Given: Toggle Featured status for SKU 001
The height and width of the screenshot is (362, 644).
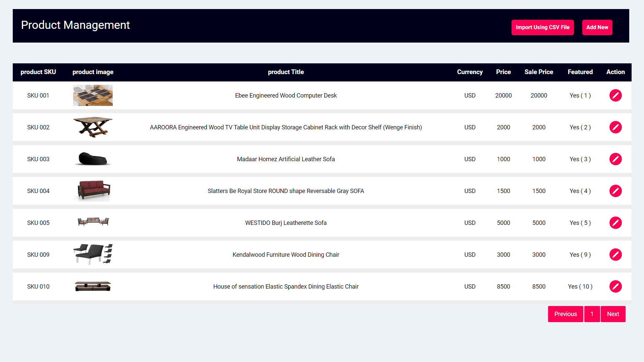Looking at the screenshot, I should [580, 95].
